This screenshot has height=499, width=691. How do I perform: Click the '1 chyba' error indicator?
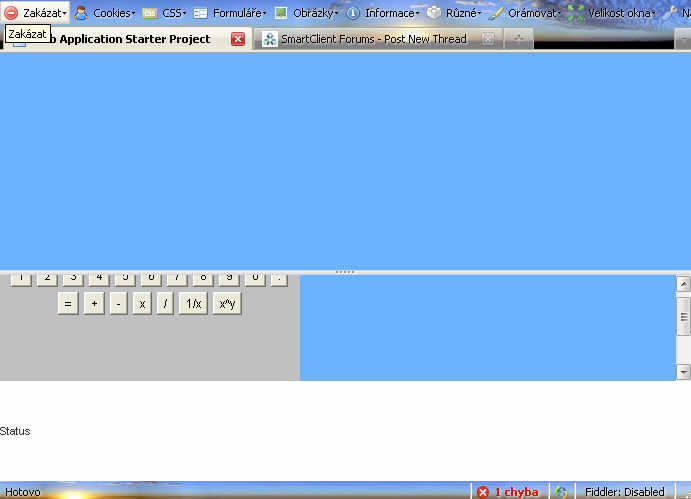pyautogui.click(x=509, y=492)
